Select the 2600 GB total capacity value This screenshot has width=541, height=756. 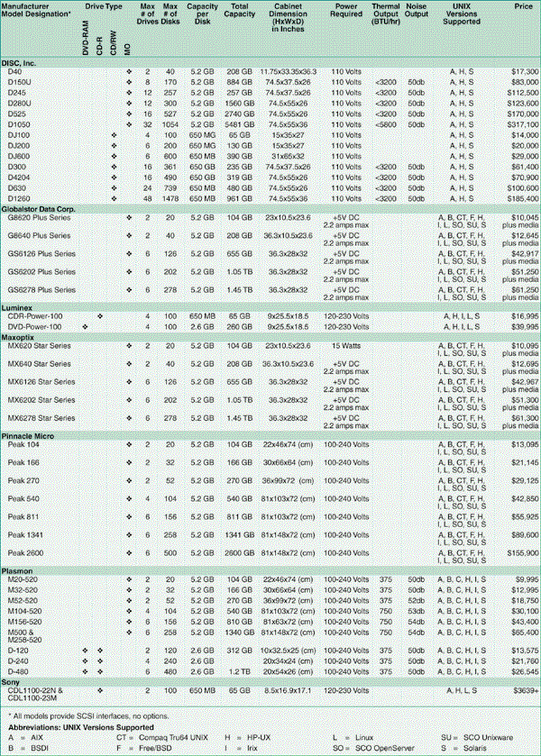[240, 553]
